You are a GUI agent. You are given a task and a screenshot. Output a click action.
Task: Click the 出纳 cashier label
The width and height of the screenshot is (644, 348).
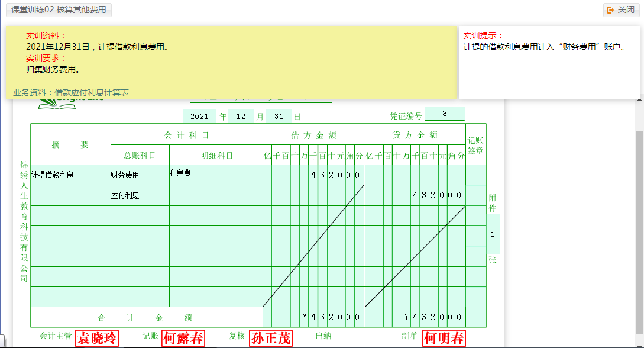pyautogui.click(x=323, y=336)
